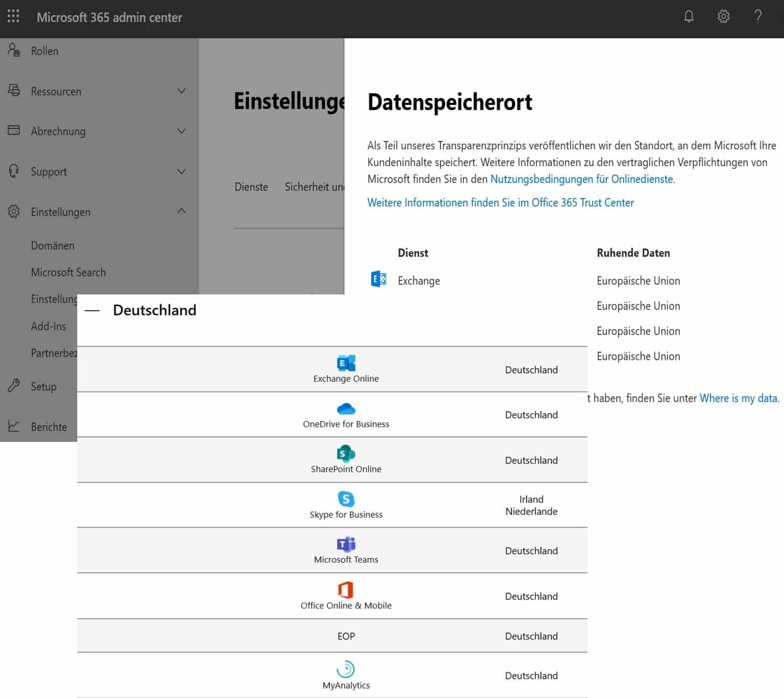The height and width of the screenshot is (698, 784).
Task: Click the Exchange Online icon
Action: (x=346, y=363)
